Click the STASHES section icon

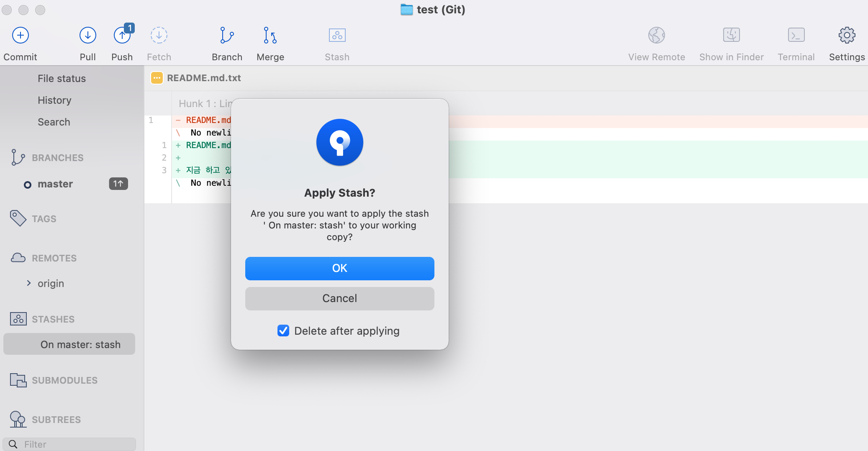[x=18, y=319]
